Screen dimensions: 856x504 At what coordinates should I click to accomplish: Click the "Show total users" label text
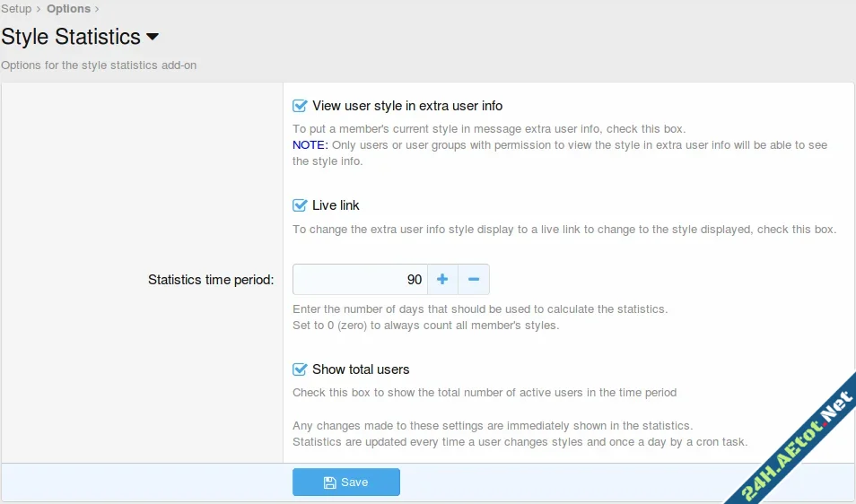click(x=361, y=369)
